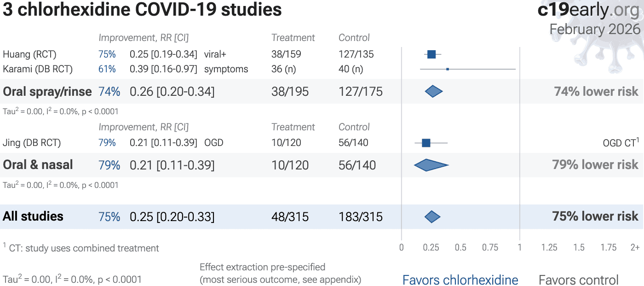Click the 74% lower risk text
644x286 pixels.
(596, 92)
